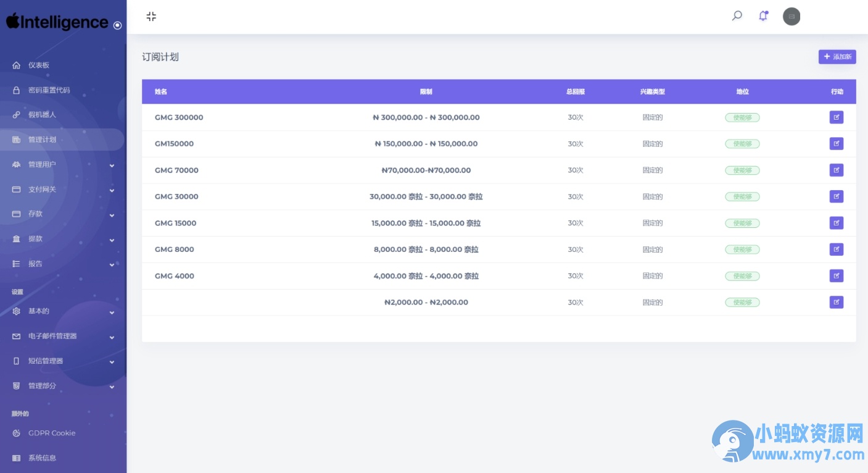Image resolution: width=868 pixels, height=473 pixels.
Task: Click edit icon for GMG 300000 plan
Action: [x=837, y=117]
